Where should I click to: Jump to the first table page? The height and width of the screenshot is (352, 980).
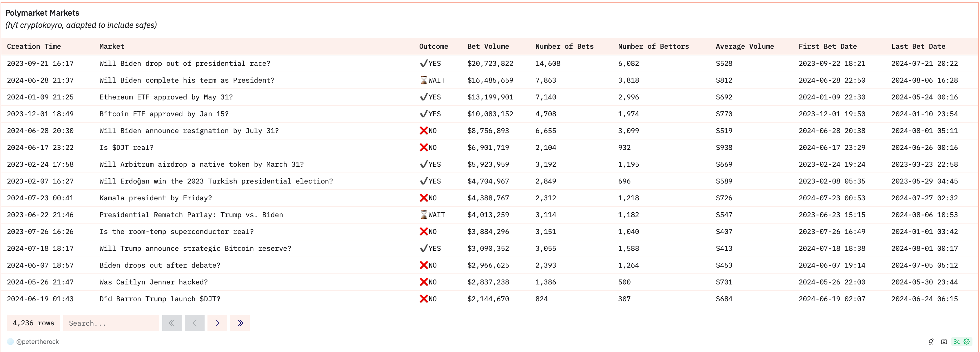[172, 323]
